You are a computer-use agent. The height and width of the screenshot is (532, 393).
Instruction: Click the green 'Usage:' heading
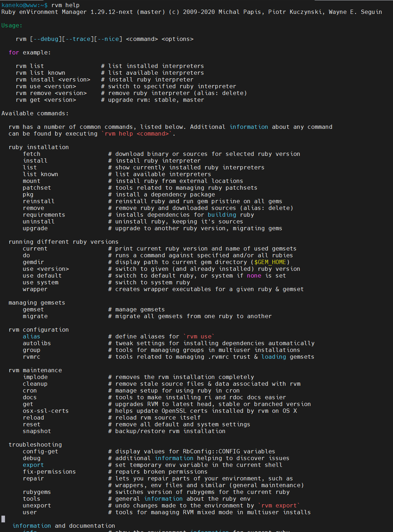12,26
